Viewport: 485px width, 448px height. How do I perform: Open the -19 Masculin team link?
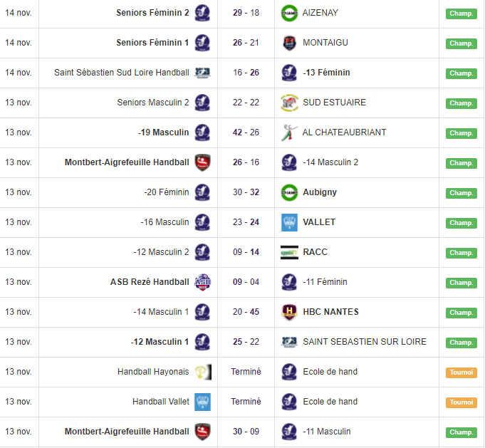[163, 132]
